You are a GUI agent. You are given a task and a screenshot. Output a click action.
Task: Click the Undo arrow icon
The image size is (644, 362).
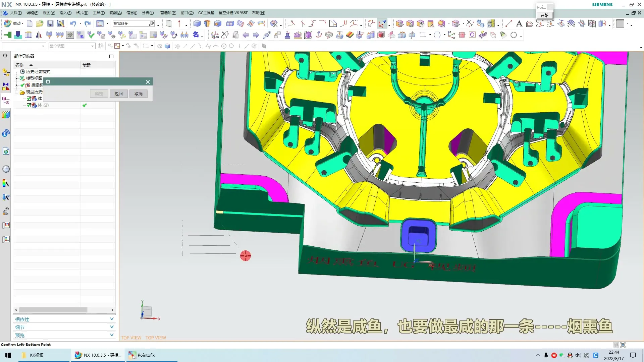[73, 23]
